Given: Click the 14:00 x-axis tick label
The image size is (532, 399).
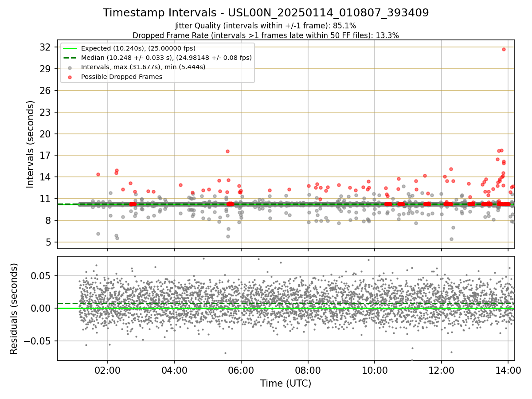Looking at the screenshot, I should (508, 370).
